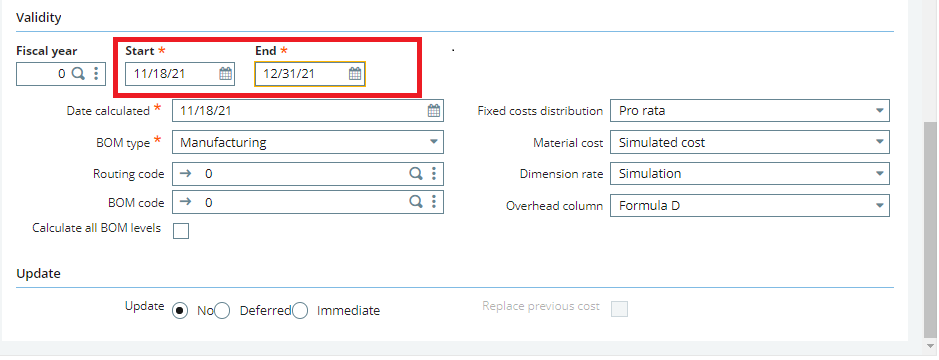Open the Routing code three-dot actions menu
939x360 pixels.
(x=434, y=174)
